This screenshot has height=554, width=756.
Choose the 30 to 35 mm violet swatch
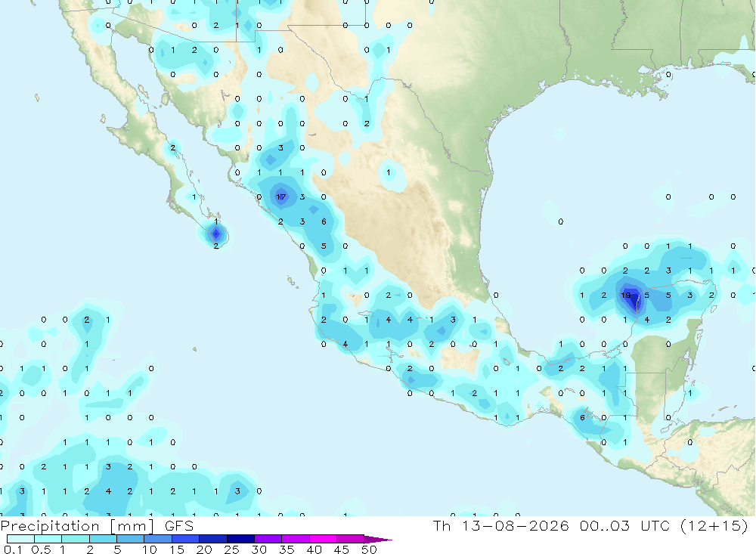(x=268, y=539)
